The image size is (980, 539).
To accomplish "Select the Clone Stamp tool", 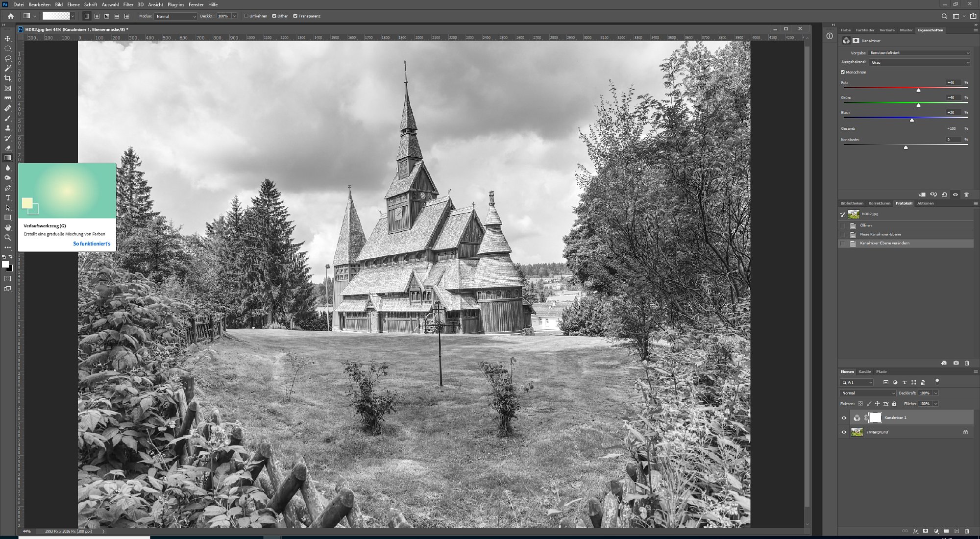I will click(x=8, y=128).
